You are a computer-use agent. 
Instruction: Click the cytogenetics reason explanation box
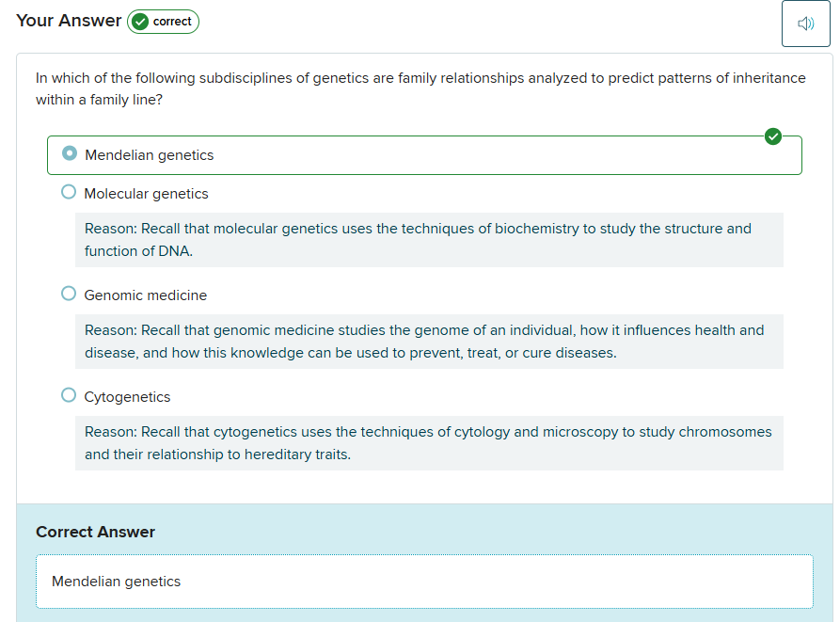pyautogui.click(x=429, y=443)
